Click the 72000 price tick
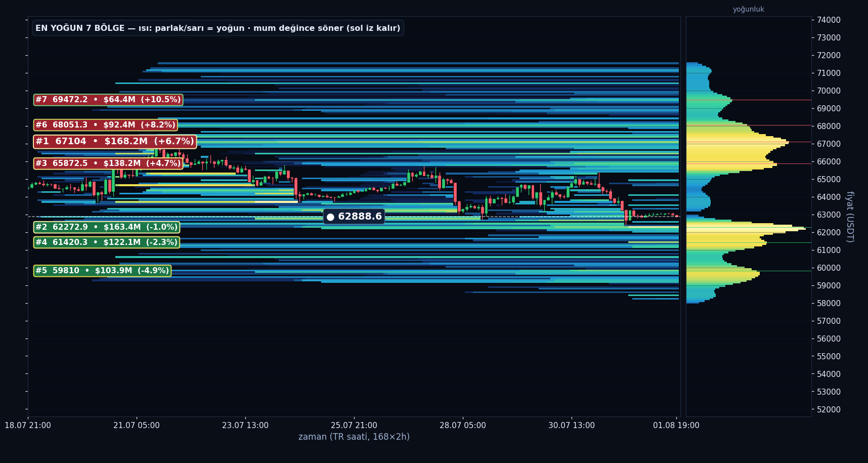The width and height of the screenshot is (868, 463). [829, 56]
